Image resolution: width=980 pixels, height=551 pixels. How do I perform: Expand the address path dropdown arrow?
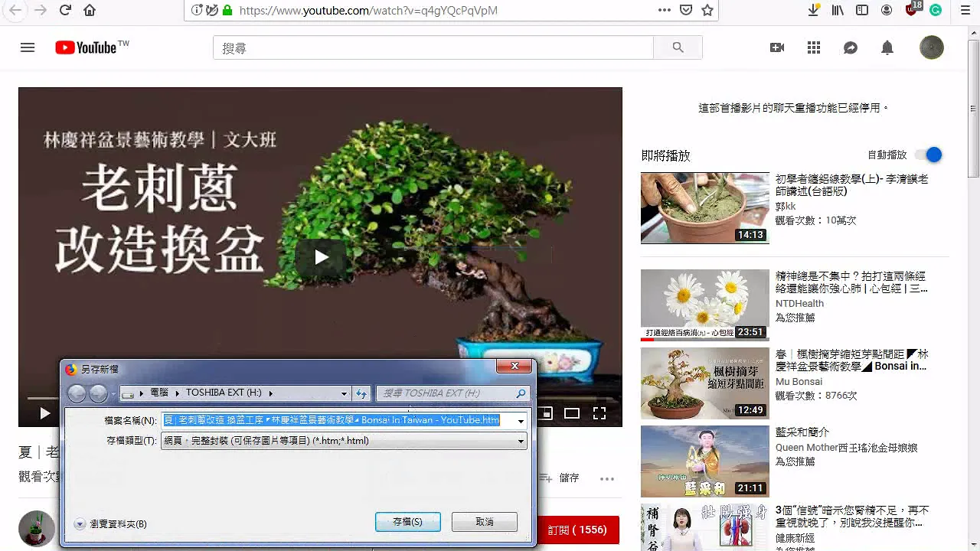tap(344, 393)
